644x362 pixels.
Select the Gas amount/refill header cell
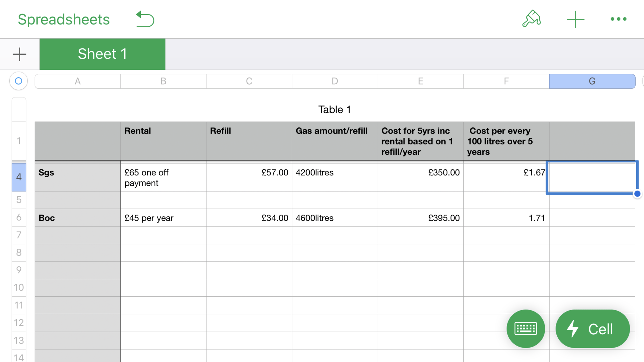(x=335, y=141)
